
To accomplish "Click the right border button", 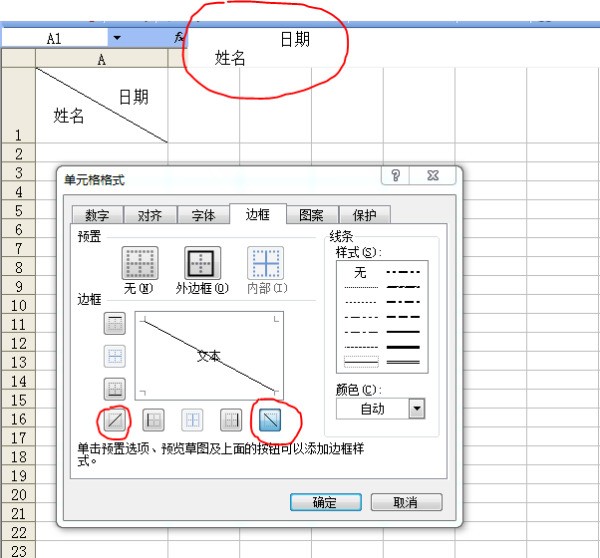I will (x=231, y=420).
